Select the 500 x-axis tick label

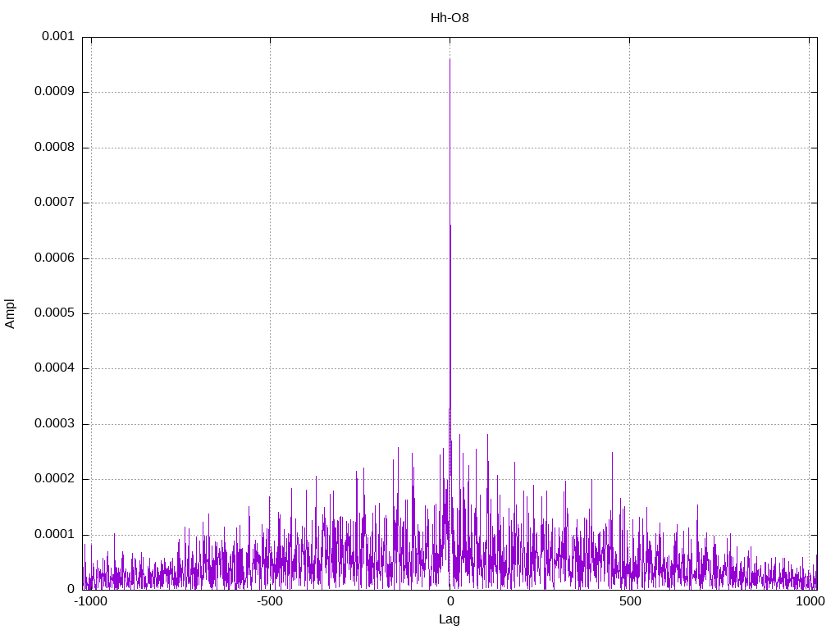(629, 601)
